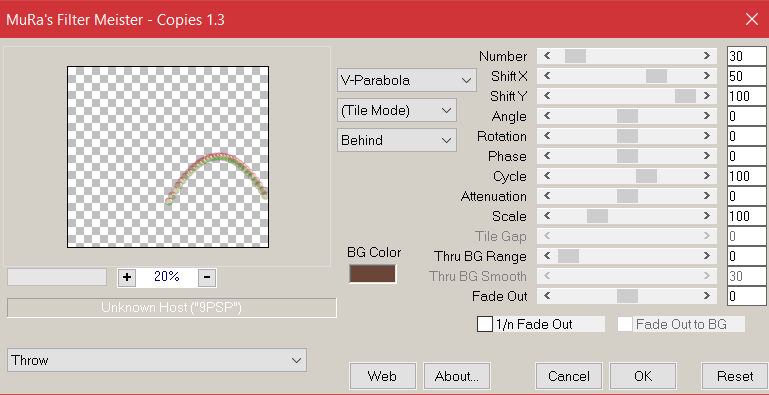The height and width of the screenshot is (395, 769).
Task: Expand the Behind order dropdown
Action: pyautogui.click(x=397, y=140)
